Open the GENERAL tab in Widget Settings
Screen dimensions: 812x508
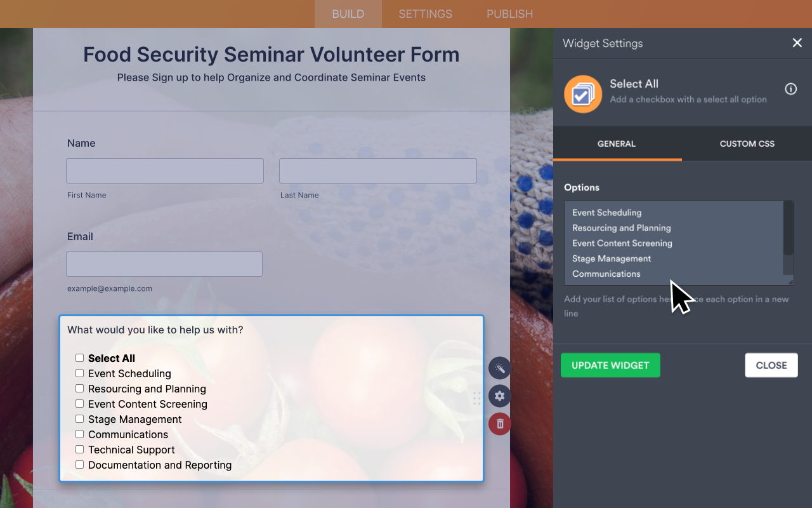(x=616, y=144)
